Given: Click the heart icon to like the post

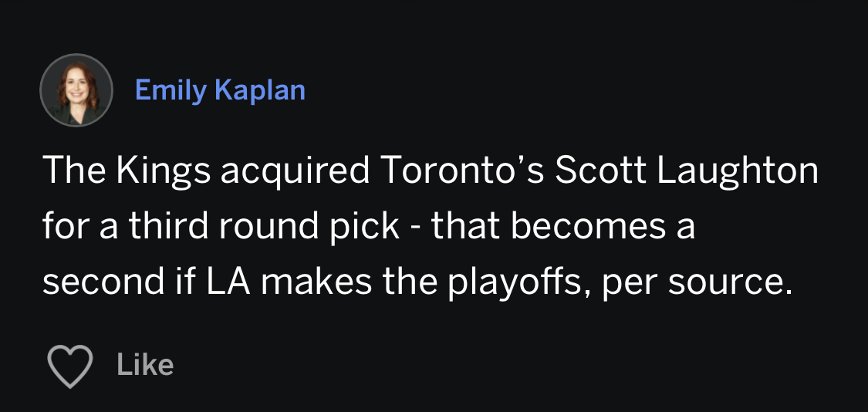Looking at the screenshot, I should tap(70, 366).
